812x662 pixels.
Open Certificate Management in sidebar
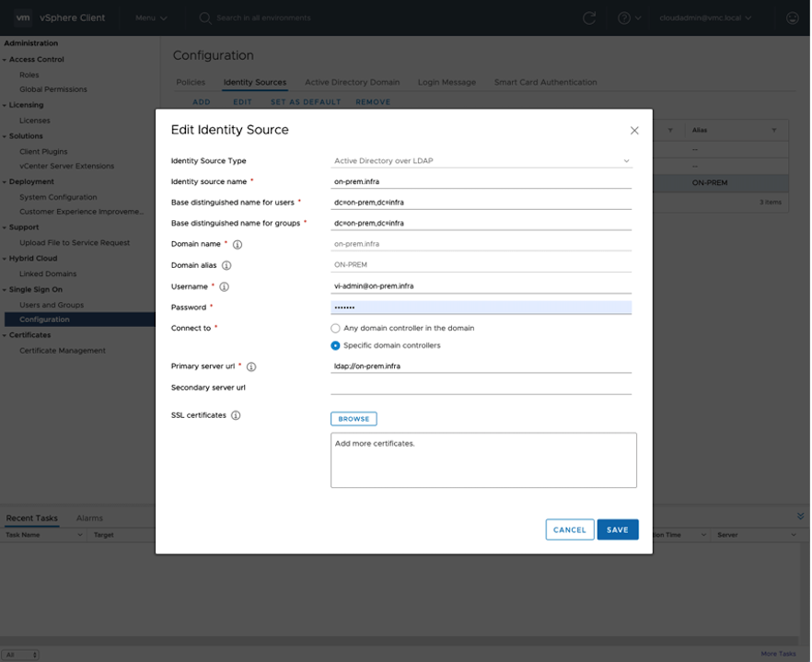point(63,351)
